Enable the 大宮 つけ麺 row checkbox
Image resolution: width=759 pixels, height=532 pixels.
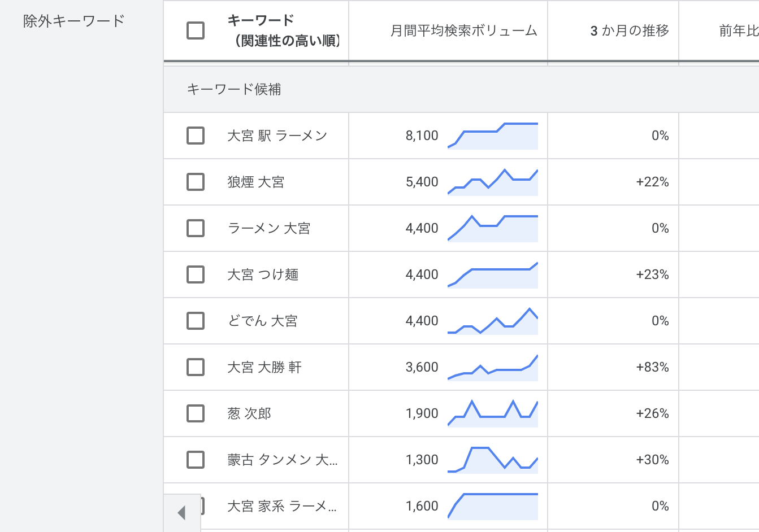click(196, 274)
